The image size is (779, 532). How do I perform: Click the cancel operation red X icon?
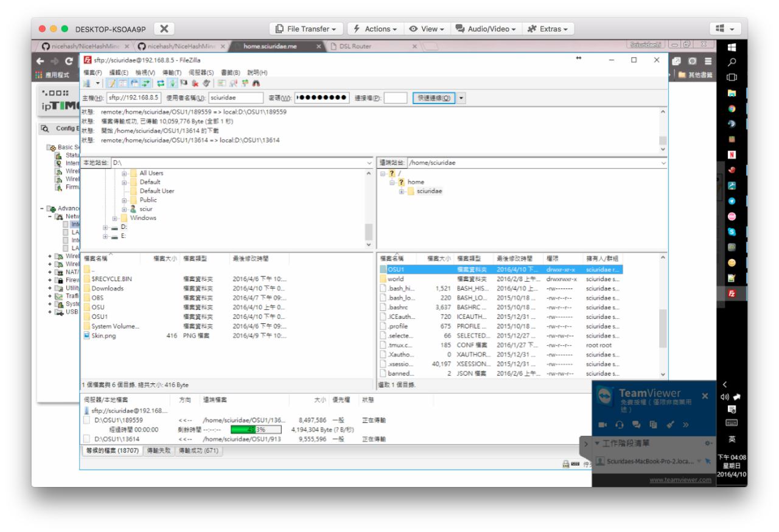195,83
